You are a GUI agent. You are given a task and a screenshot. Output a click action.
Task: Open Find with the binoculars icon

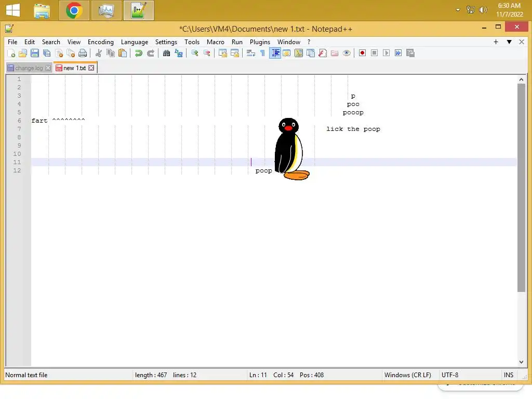coord(166,54)
